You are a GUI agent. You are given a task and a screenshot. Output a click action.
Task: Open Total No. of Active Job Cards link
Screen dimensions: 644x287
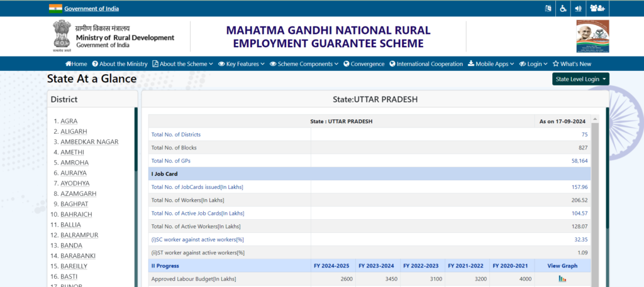(x=197, y=213)
